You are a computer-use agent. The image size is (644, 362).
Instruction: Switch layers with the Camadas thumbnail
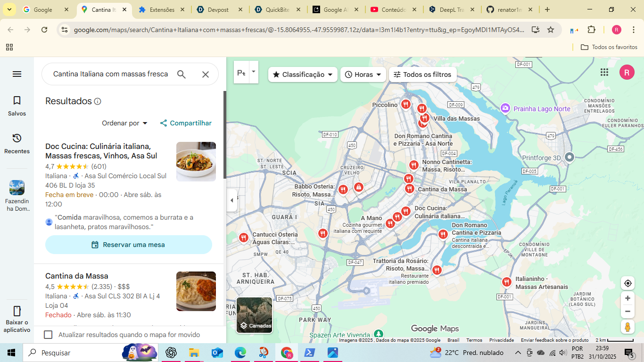tap(254, 315)
